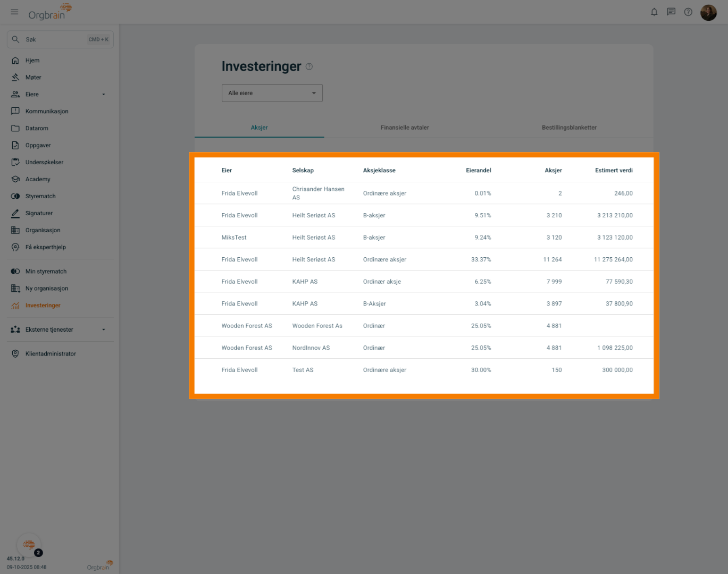Click the info icon beside Investeringer heading
Image resolution: width=728 pixels, height=574 pixels.
coord(309,66)
